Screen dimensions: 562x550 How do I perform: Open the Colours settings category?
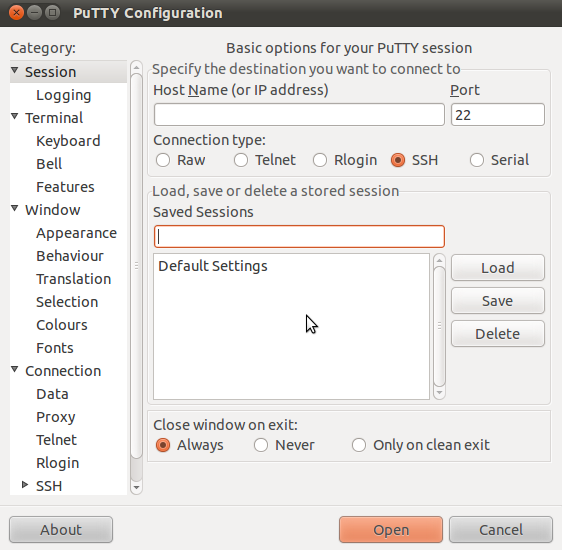[x=62, y=325]
